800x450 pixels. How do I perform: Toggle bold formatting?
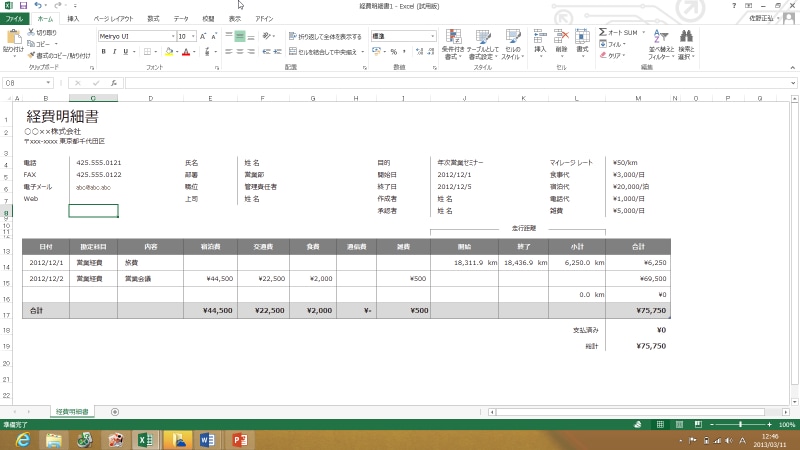tap(104, 52)
